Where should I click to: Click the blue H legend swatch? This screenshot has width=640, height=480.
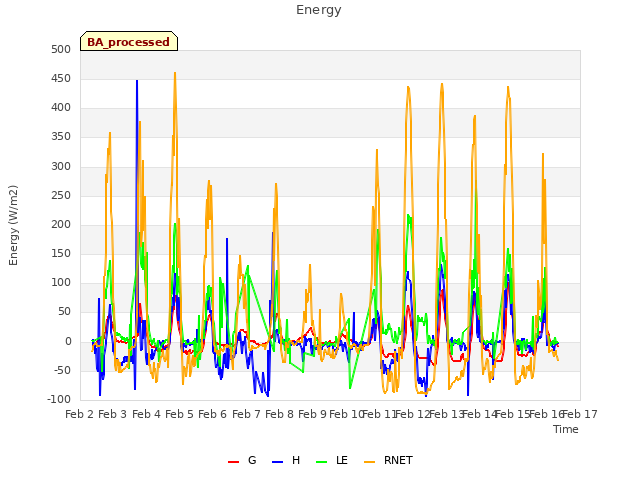(x=277, y=462)
